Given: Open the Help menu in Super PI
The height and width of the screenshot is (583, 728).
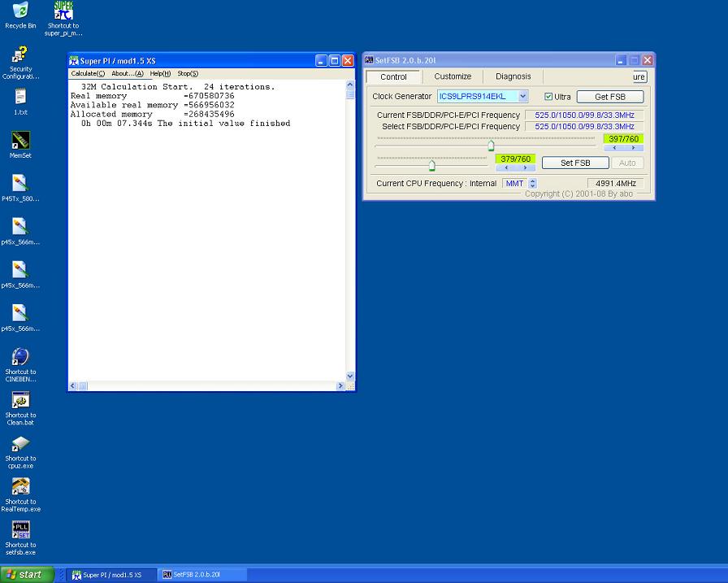Looking at the screenshot, I should pyautogui.click(x=160, y=73).
